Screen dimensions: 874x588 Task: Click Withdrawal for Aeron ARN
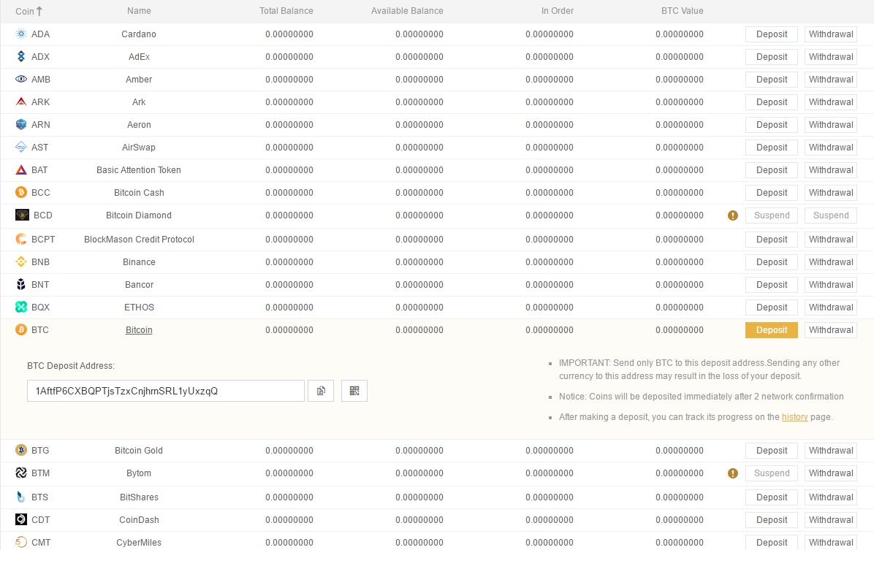(x=831, y=125)
